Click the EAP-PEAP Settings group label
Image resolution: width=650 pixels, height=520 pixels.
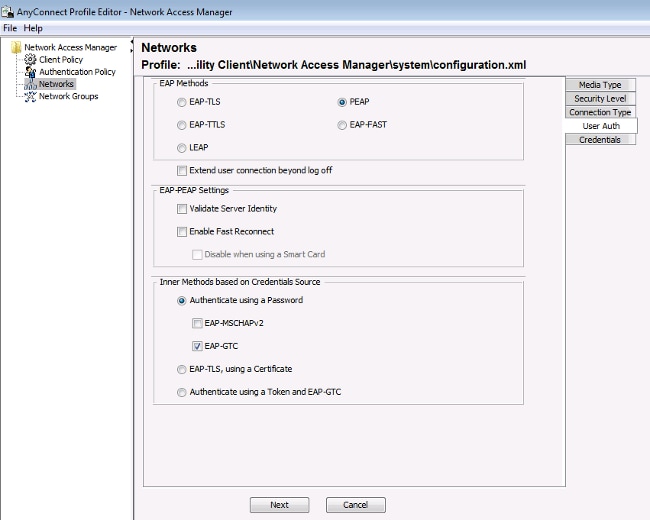coord(194,190)
